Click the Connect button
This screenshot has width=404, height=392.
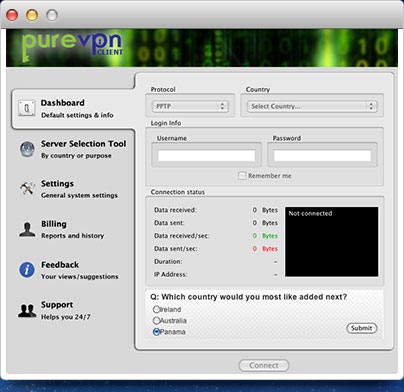tap(264, 365)
